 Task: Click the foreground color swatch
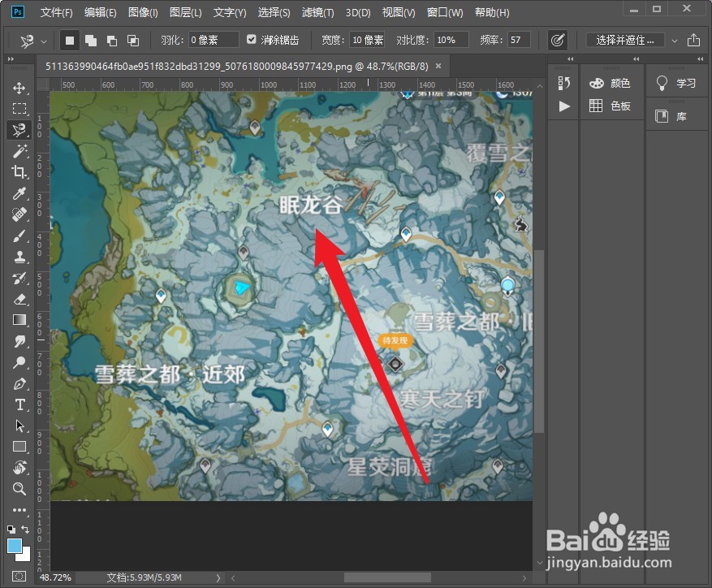pos(15,546)
